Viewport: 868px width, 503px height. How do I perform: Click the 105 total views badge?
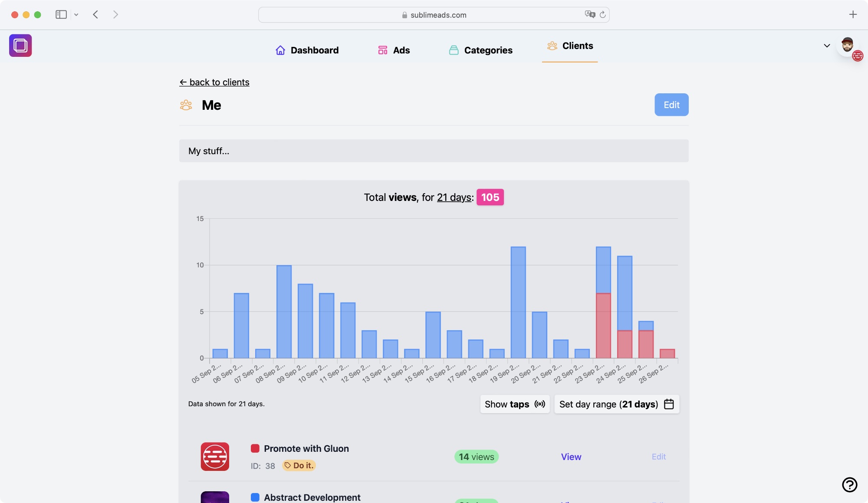[490, 197]
